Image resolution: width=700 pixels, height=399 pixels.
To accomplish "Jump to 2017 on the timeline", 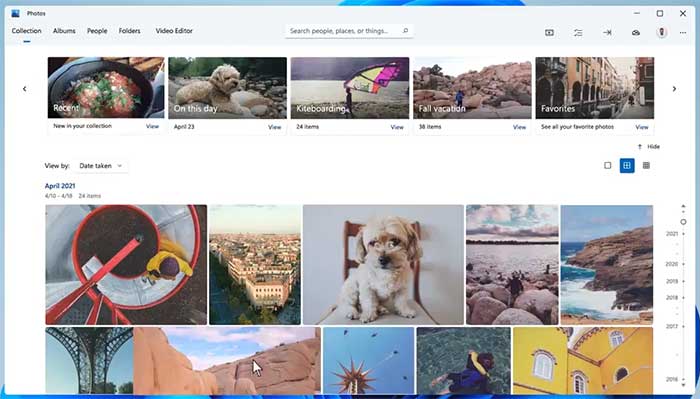I will [672, 326].
